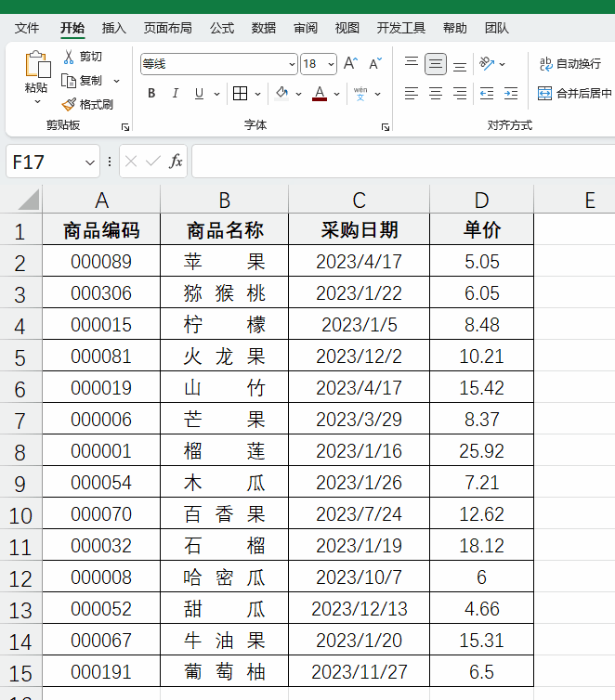Screen dimensions: 615x700
Task: Set top vertical alignment
Action: click(412, 61)
